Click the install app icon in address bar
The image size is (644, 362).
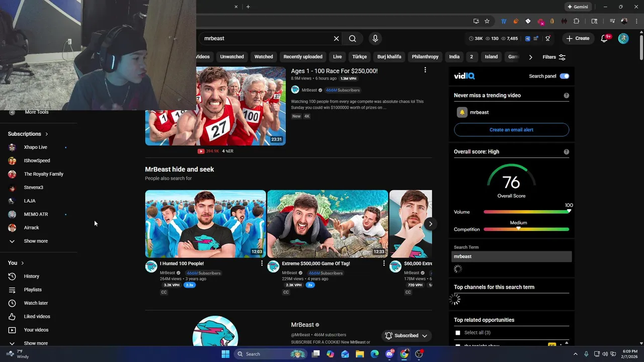pos(476,21)
